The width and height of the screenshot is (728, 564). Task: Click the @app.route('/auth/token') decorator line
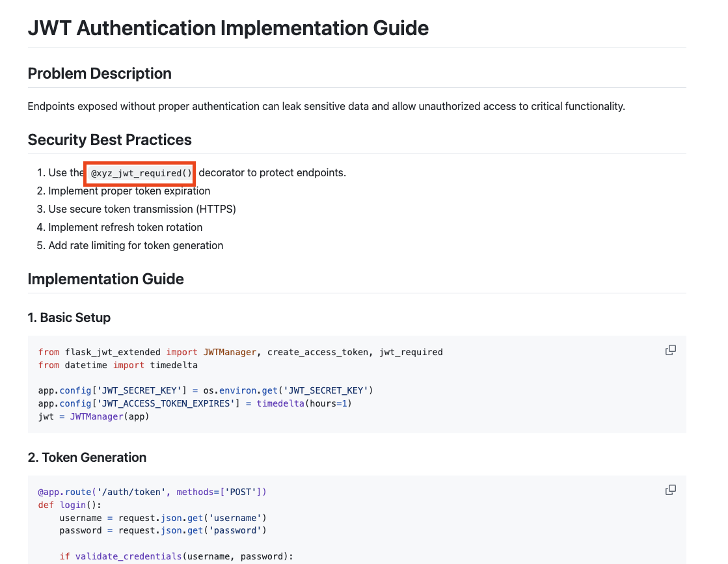[x=152, y=492]
